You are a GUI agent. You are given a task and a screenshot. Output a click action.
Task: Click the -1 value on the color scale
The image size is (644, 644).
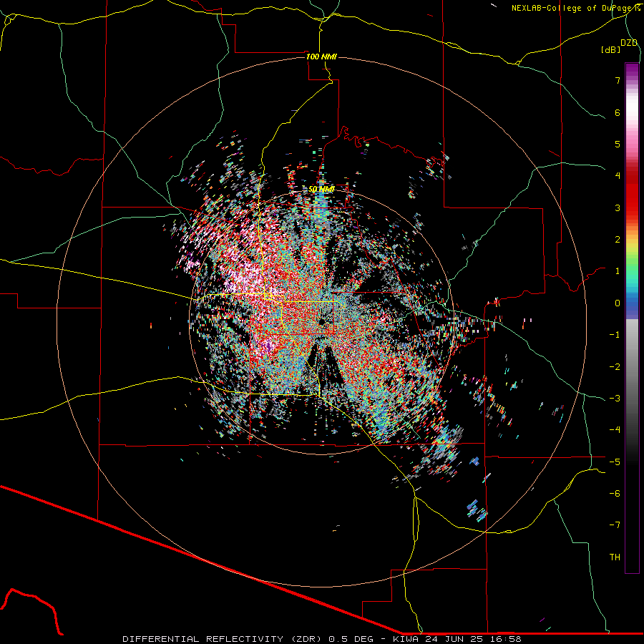click(615, 335)
